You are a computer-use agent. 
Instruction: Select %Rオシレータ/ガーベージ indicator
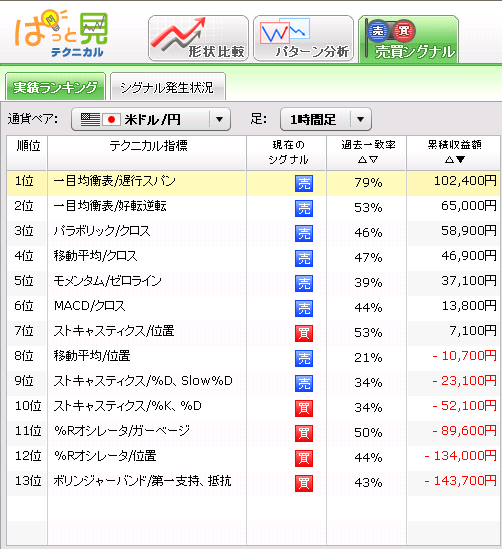[x=122, y=431]
